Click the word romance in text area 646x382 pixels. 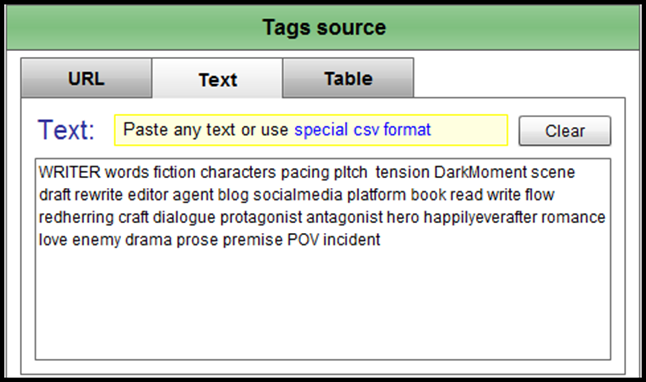pyautogui.click(x=573, y=218)
